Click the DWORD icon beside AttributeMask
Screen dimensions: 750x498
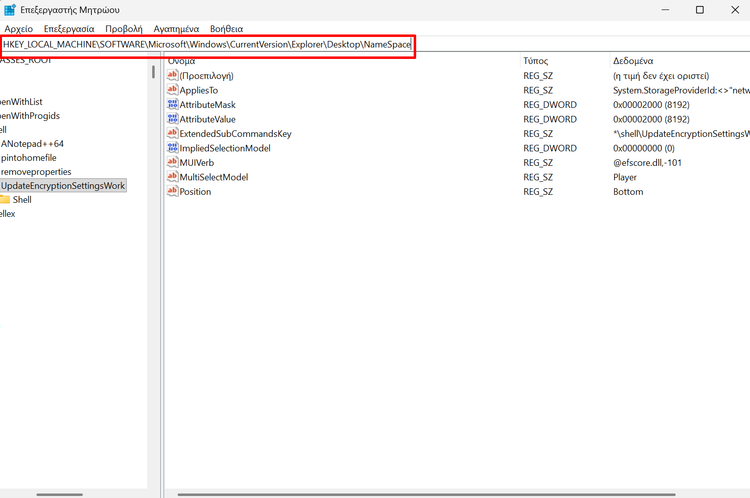tap(172, 104)
